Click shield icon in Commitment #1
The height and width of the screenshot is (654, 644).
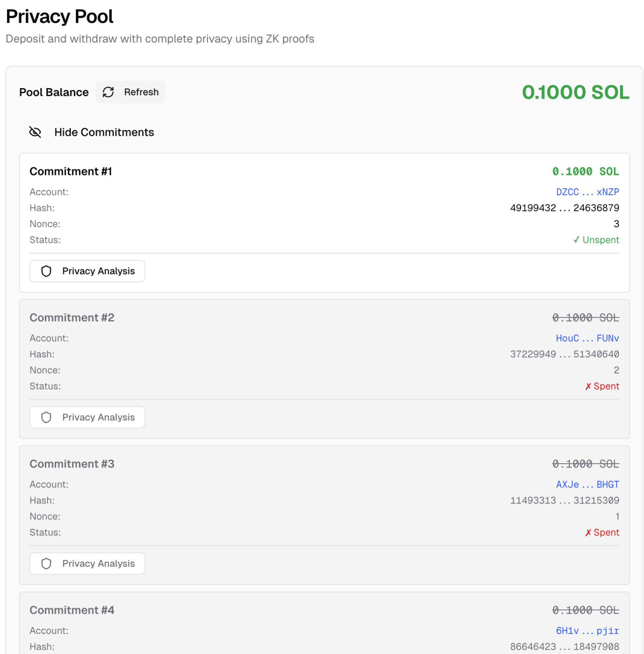pos(46,271)
